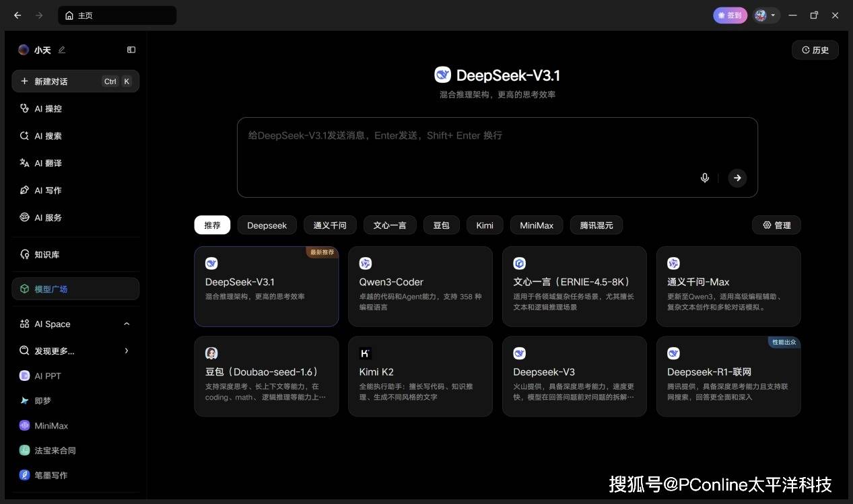Go back with the left arrow
This screenshot has height=504, width=853.
pyautogui.click(x=18, y=15)
